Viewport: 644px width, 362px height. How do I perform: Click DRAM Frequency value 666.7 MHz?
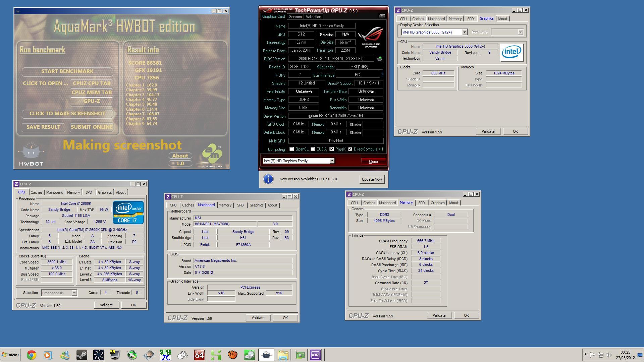click(x=426, y=241)
